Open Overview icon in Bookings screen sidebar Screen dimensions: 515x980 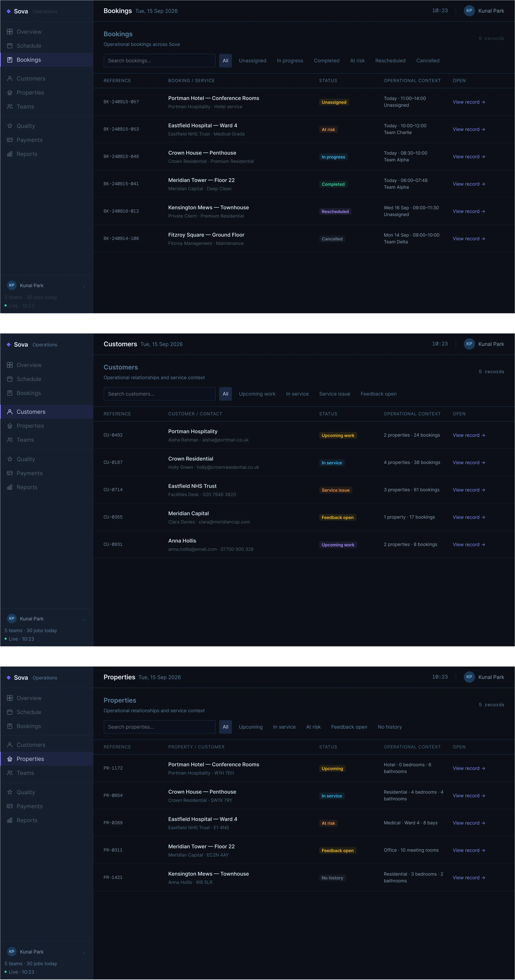[10, 32]
